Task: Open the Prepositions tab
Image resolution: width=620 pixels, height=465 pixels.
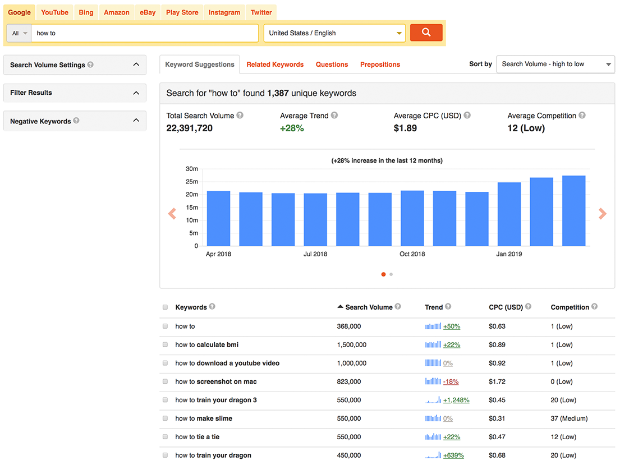Action: coord(380,64)
